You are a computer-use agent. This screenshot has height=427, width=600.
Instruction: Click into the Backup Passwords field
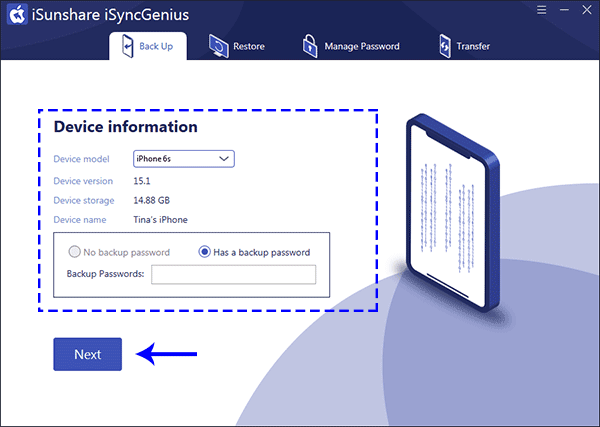point(233,274)
